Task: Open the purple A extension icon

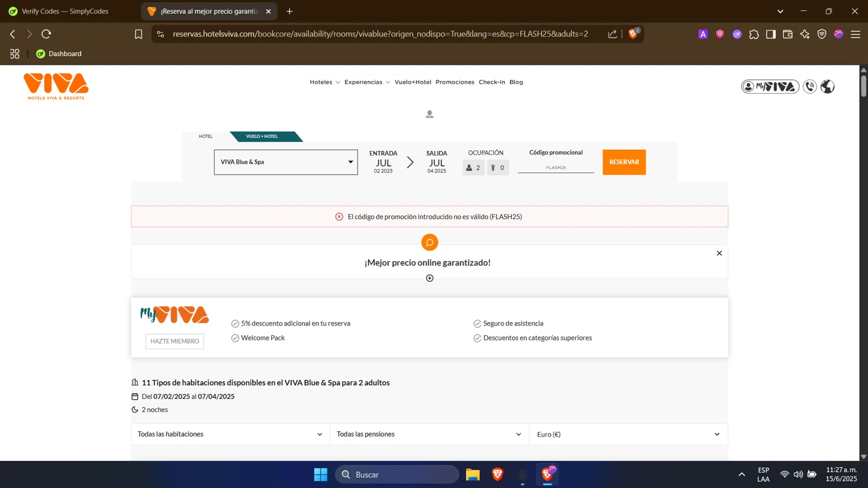Action: click(703, 34)
